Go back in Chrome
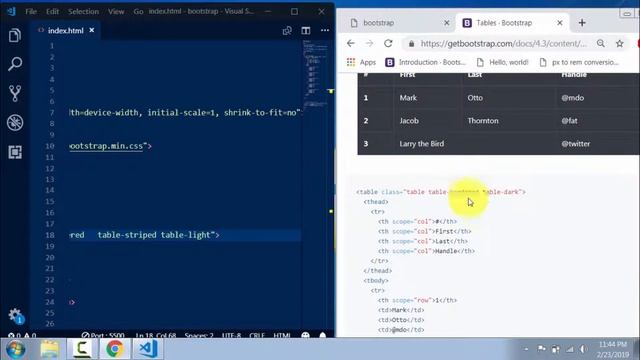 tap(351, 43)
